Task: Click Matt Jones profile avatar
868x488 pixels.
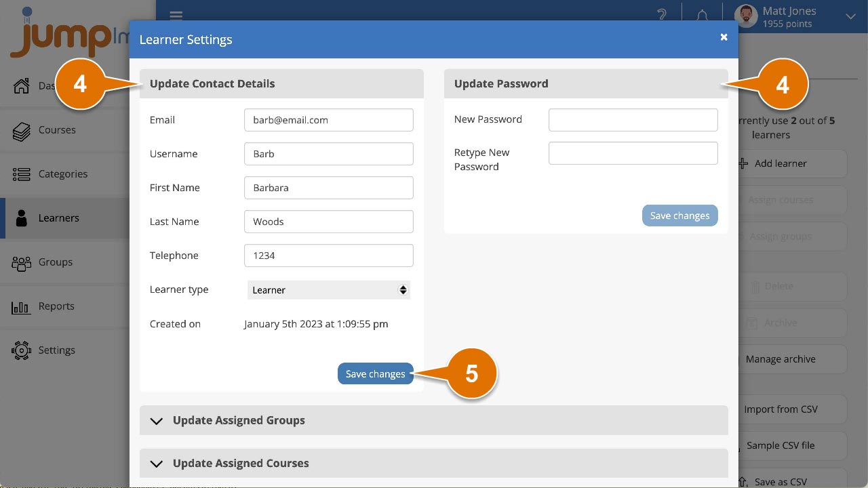Action: point(746,16)
